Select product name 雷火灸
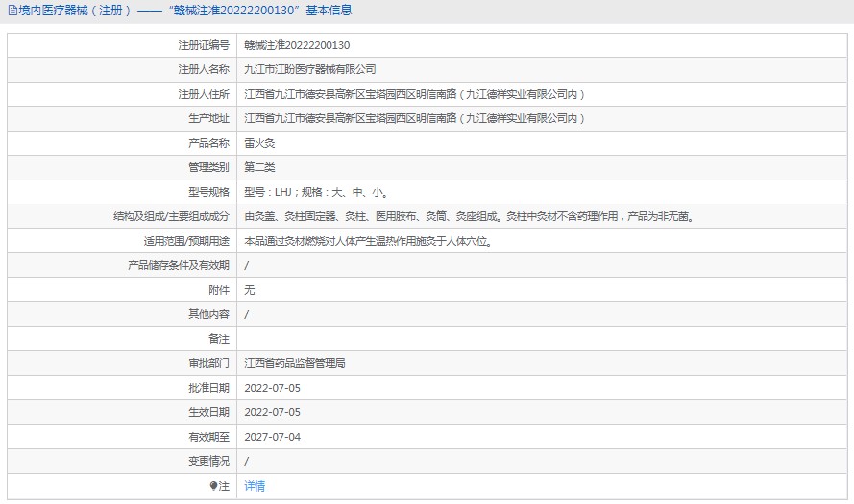Screen dimensions: 854x504 [259, 143]
